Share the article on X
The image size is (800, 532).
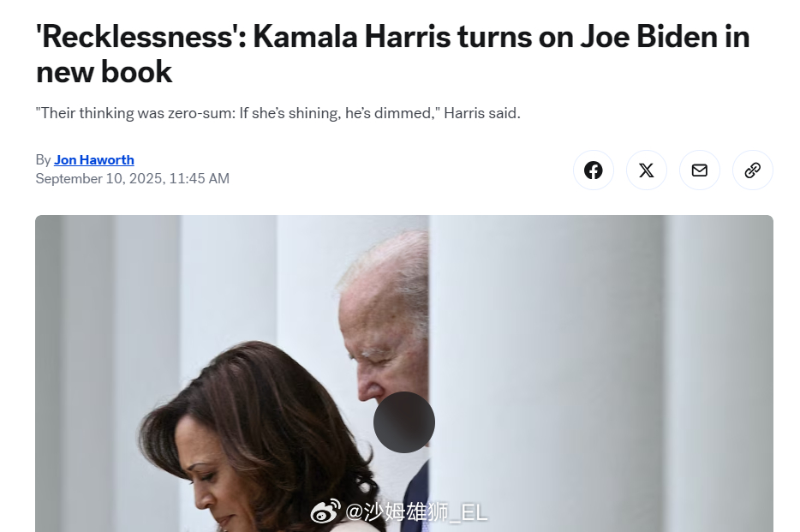point(646,170)
